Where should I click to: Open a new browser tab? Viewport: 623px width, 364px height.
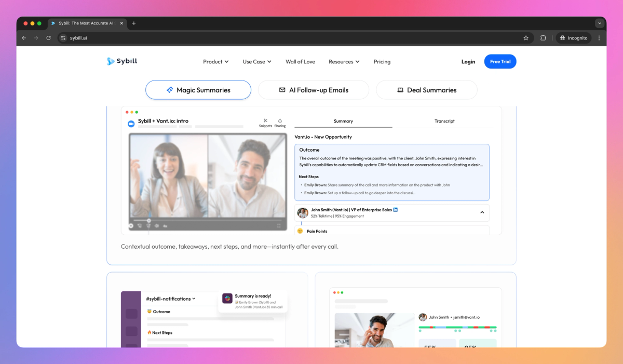(x=134, y=23)
